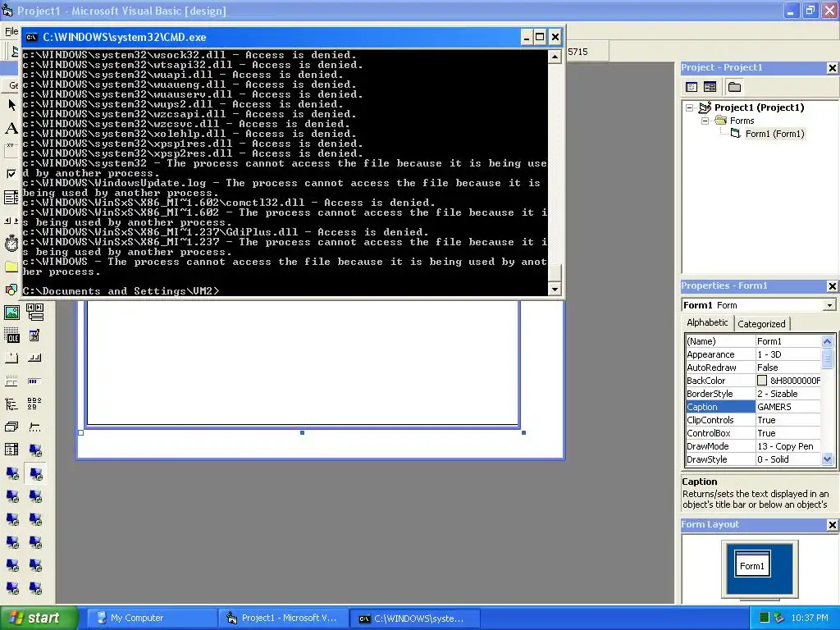The width and height of the screenshot is (840, 630).
Task: Select the Frame control tool
Action: pos(11,151)
